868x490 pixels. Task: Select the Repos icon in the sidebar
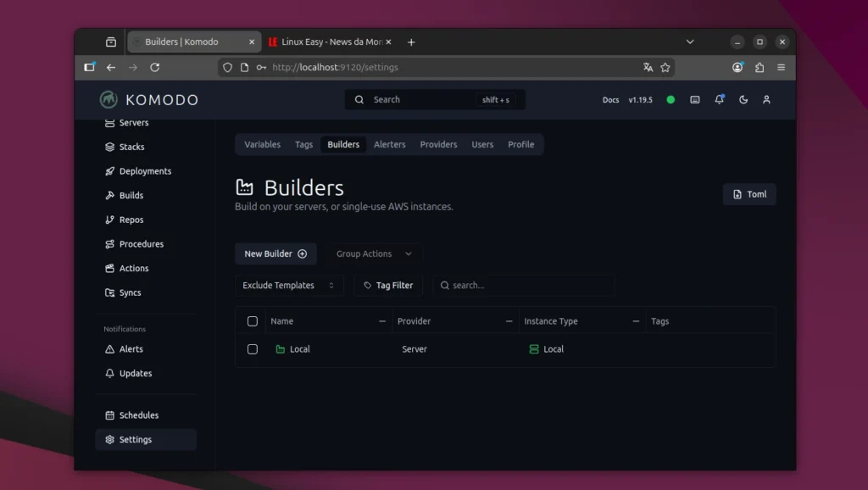[x=110, y=220]
